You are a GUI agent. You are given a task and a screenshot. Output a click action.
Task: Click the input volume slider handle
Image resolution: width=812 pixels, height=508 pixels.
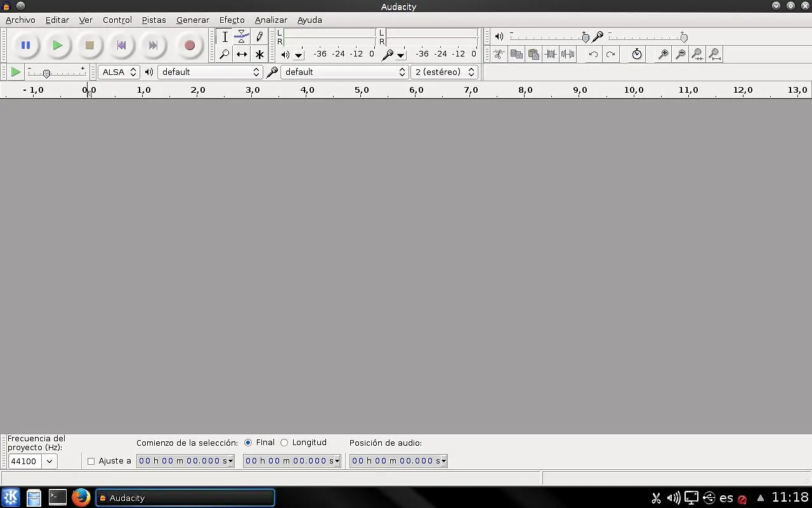click(684, 37)
